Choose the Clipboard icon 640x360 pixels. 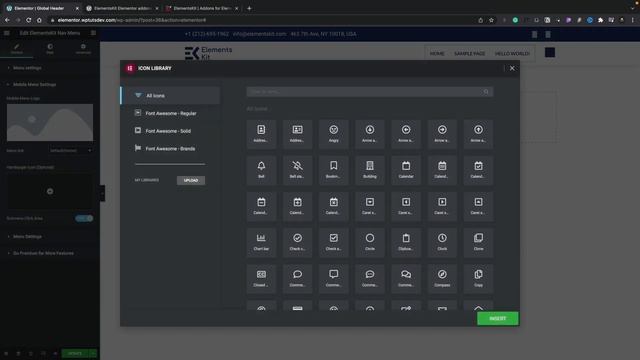coord(406,242)
